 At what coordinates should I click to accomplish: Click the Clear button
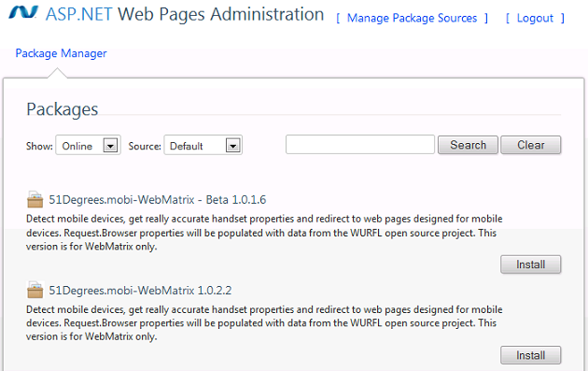pyautogui.click(x=531, y=145)
